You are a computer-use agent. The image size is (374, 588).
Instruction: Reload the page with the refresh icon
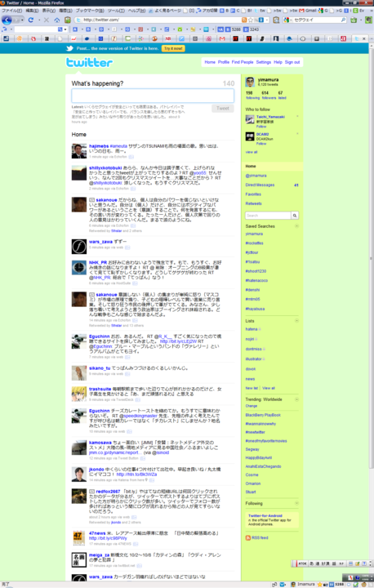[31, 20]
